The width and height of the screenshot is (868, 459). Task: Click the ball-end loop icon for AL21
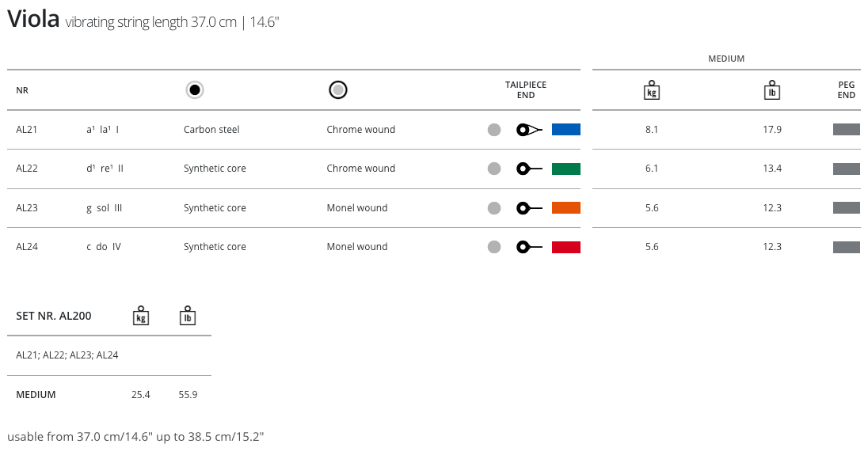(x=528, y=130)
